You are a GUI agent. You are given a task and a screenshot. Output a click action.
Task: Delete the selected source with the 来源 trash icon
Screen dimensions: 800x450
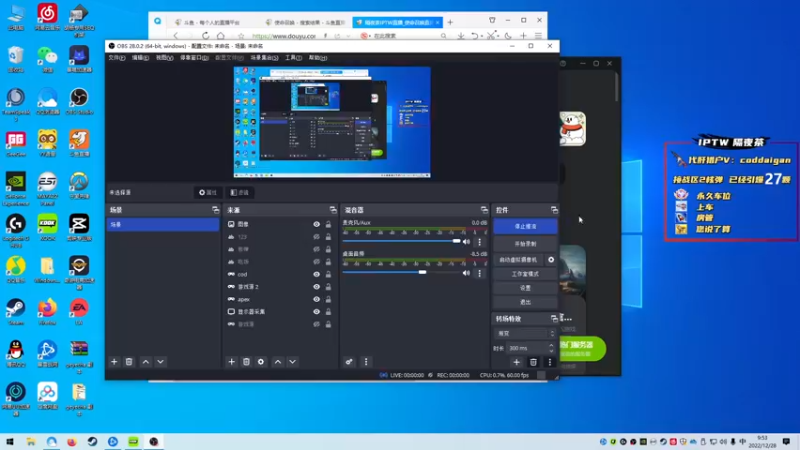(x=246, y=362)
